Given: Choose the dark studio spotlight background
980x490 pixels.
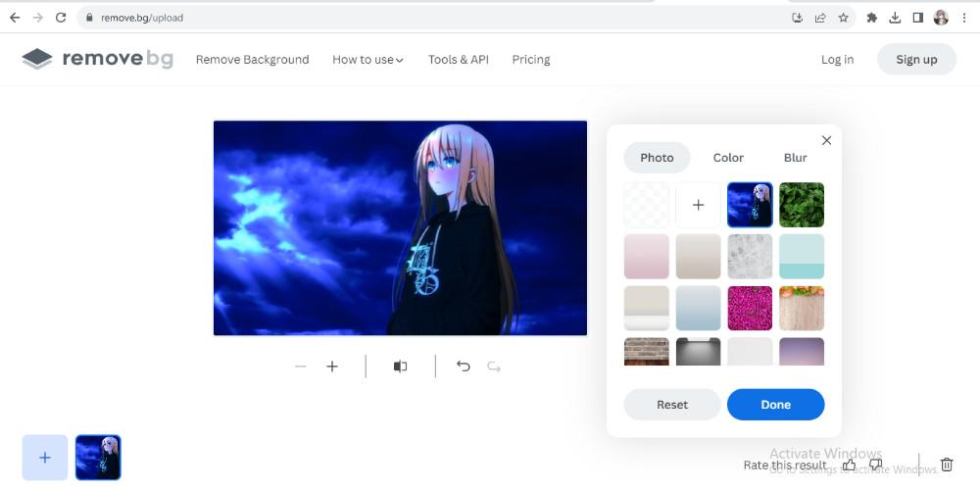Looking at the screenshot, I should coord(698,352).
